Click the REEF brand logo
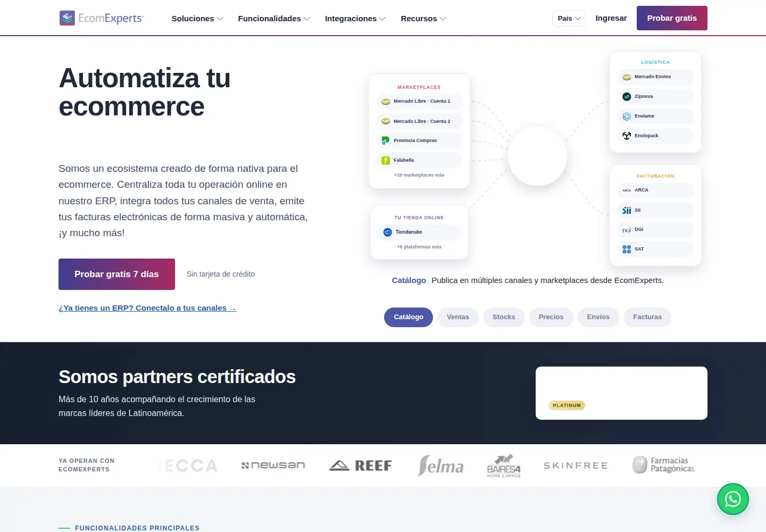 [361, 465]
